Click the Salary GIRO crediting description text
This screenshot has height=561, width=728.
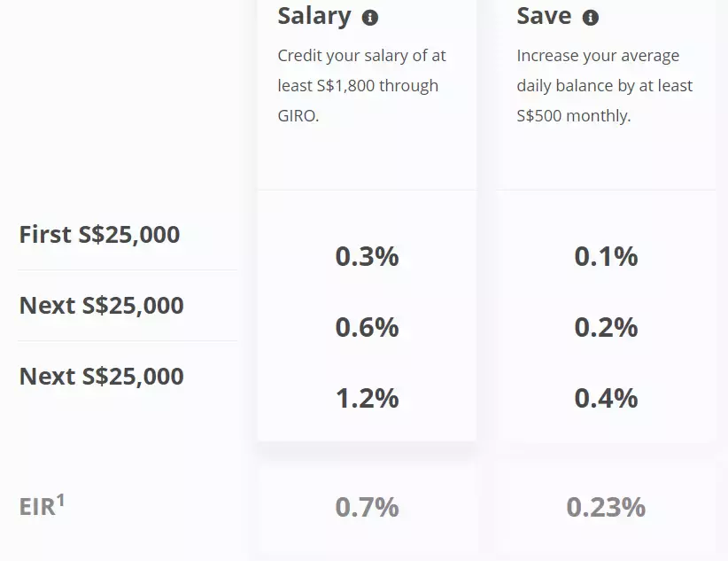click(x=361, y=86)
